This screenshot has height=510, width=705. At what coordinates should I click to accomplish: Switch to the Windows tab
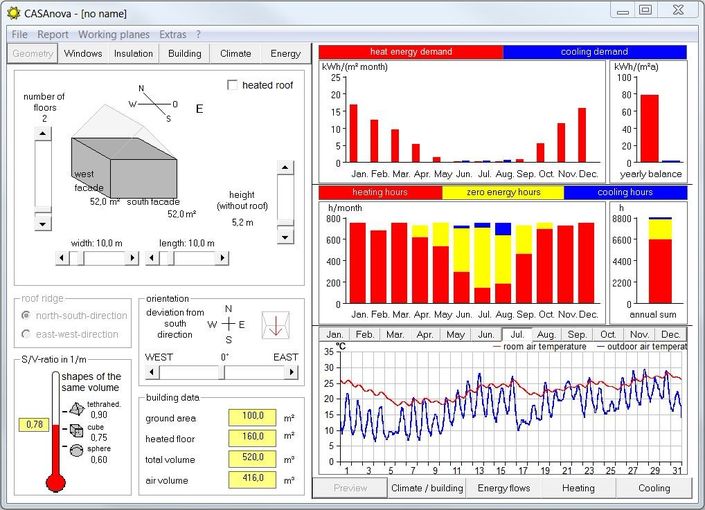coord(83,54)
